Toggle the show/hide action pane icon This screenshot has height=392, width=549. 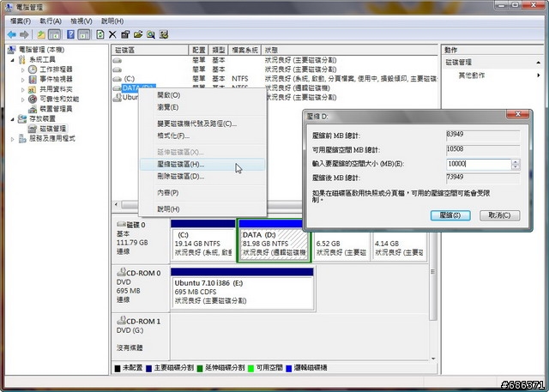pos(84,34)
